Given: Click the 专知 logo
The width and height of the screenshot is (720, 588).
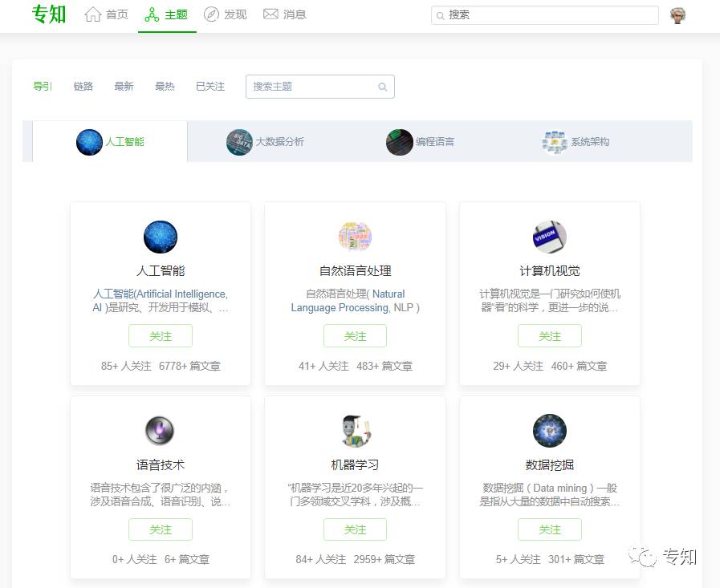Looking at the screenshot, I should (49, 14).
